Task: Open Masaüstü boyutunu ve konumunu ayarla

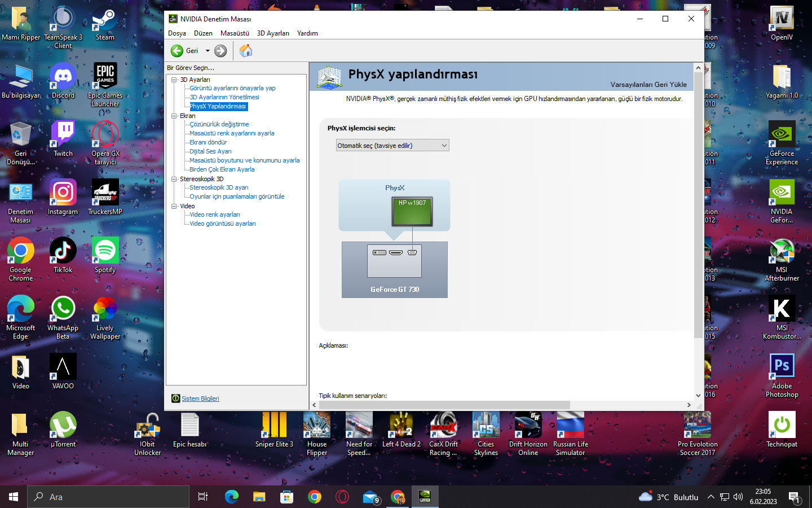Action: 245,160
